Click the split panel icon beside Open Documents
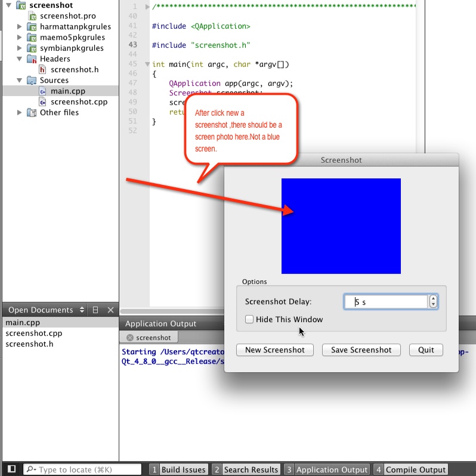 [95, 310]
